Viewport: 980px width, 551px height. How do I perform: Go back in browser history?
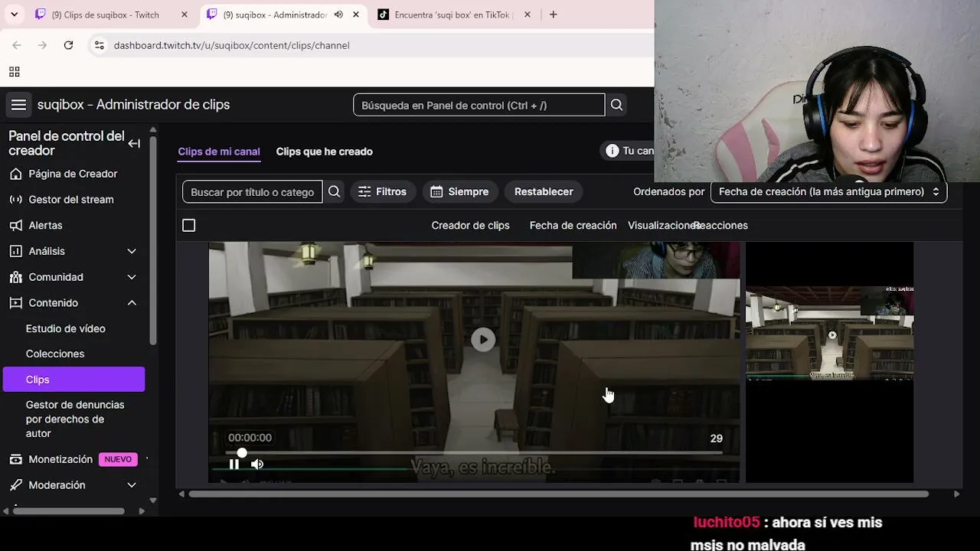[17, 45]
